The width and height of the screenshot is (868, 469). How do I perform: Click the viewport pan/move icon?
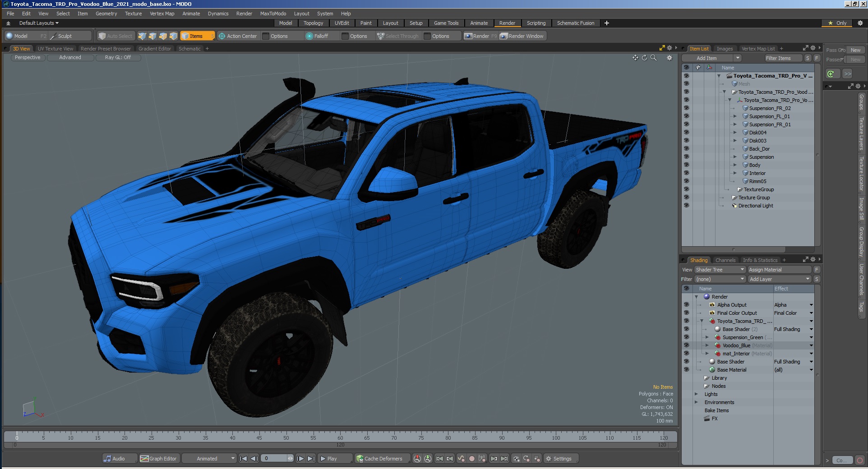pyautogui.click(x=635, y=58)
